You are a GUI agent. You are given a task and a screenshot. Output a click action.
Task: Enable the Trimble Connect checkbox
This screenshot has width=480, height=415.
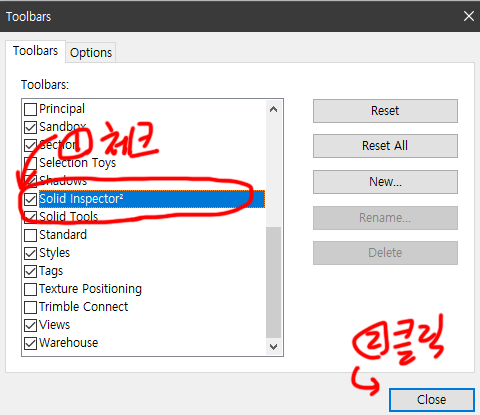[30, 307]
